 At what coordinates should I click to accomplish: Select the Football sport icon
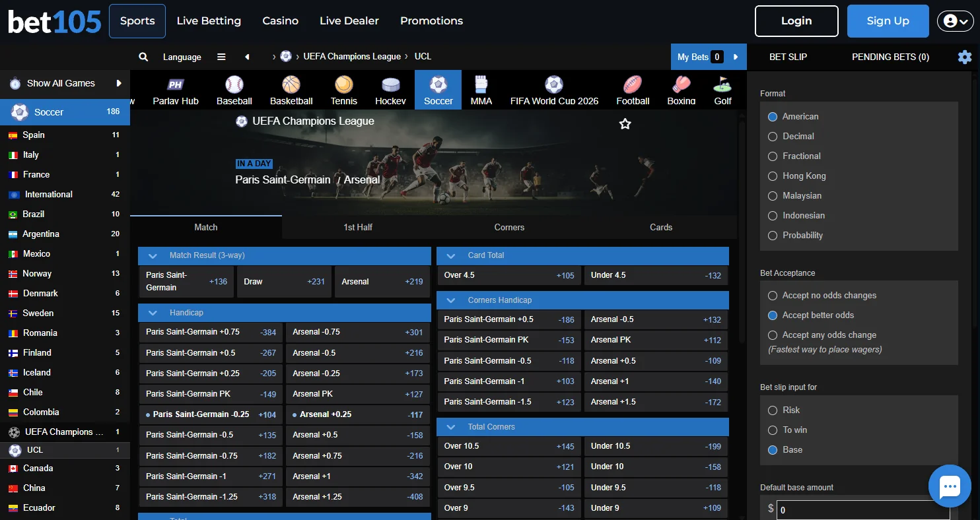pyautogui.click(x=633, y=84)
